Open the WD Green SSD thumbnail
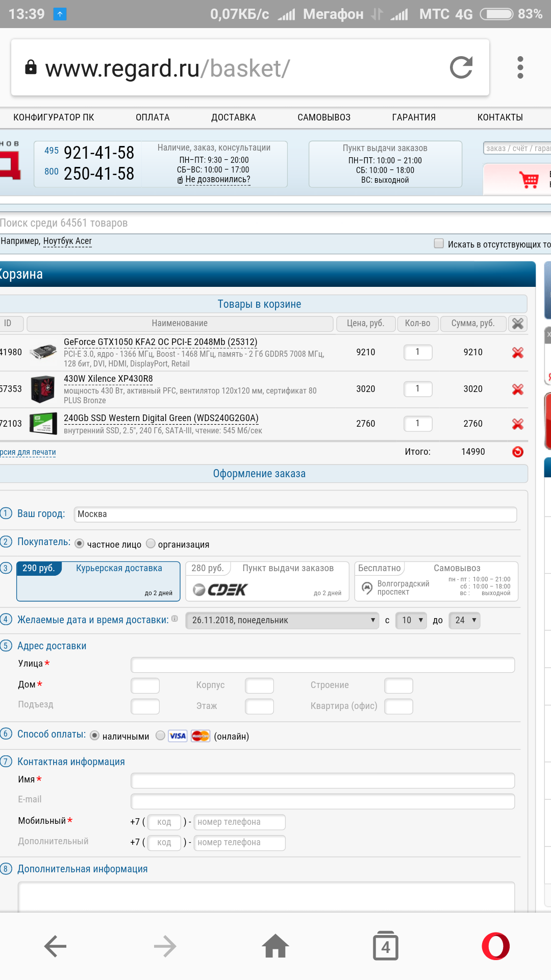This screenshot has width=551, height=980. click(x=43, y=424)
